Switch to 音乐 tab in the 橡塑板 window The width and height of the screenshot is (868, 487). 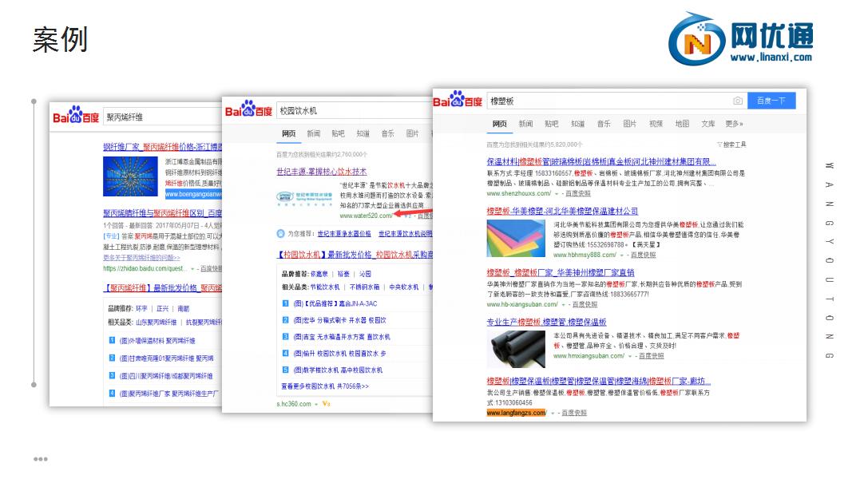(604, 124)
